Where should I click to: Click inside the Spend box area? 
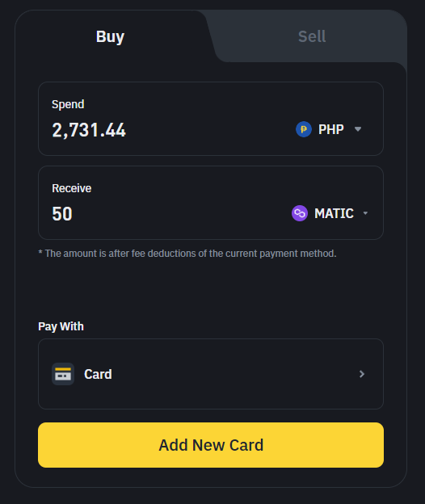click(x=211, y=119)
